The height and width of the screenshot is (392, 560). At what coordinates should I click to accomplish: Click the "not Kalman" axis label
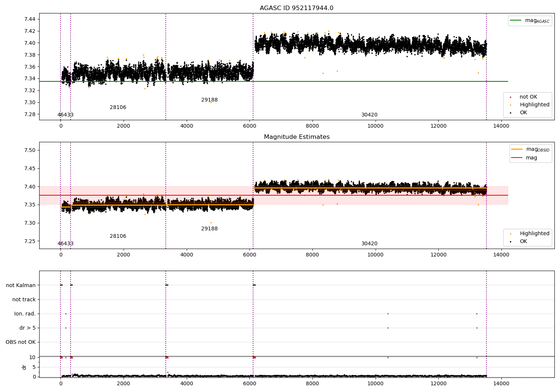tap(21, 286)
